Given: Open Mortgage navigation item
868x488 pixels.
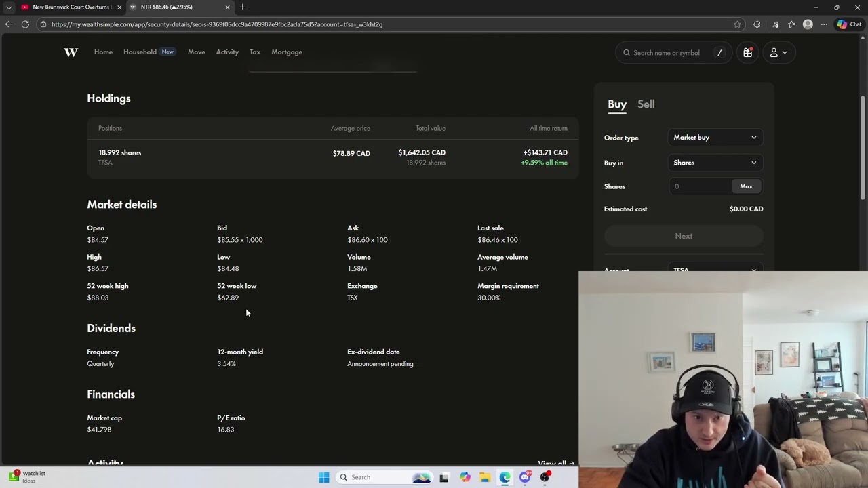Looking at the screenshot, I should [x=287, y=52].
